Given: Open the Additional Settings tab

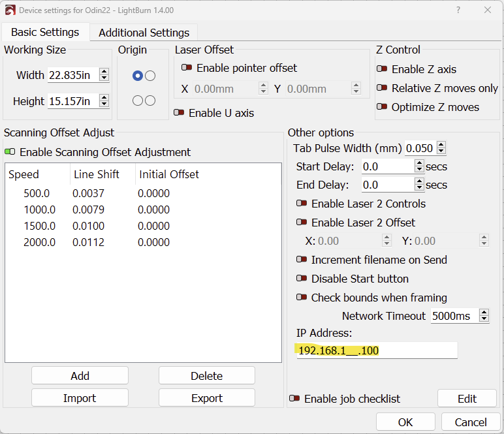Looking at the screenshot, I should (144, 33).
